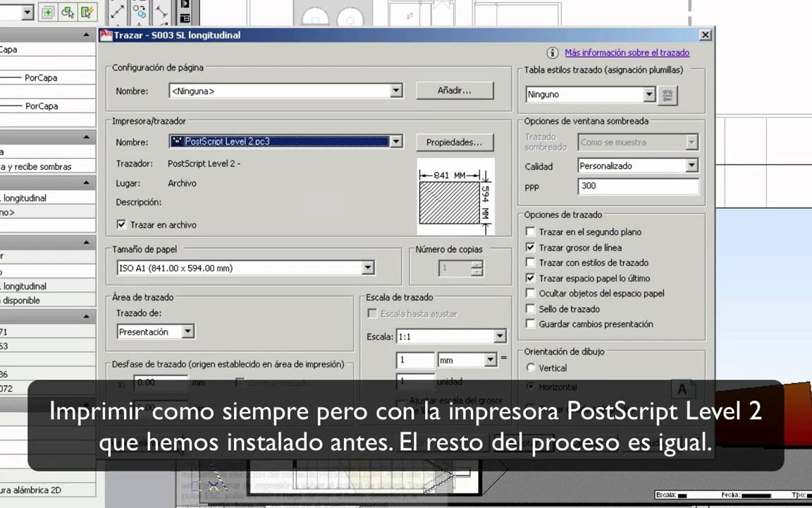Collapse properties section above Capa row
The image size is (812, 508).
click(86, 35)
